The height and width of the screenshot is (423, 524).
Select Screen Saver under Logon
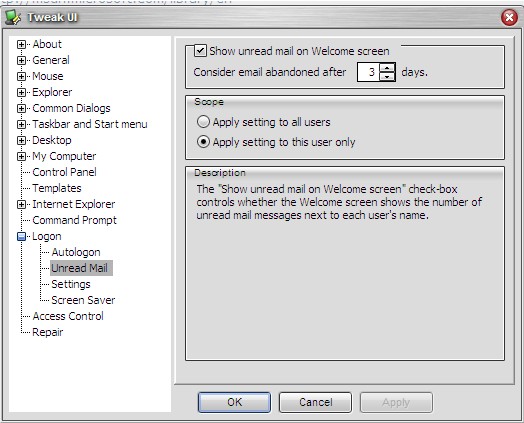(x=83, y=300)
